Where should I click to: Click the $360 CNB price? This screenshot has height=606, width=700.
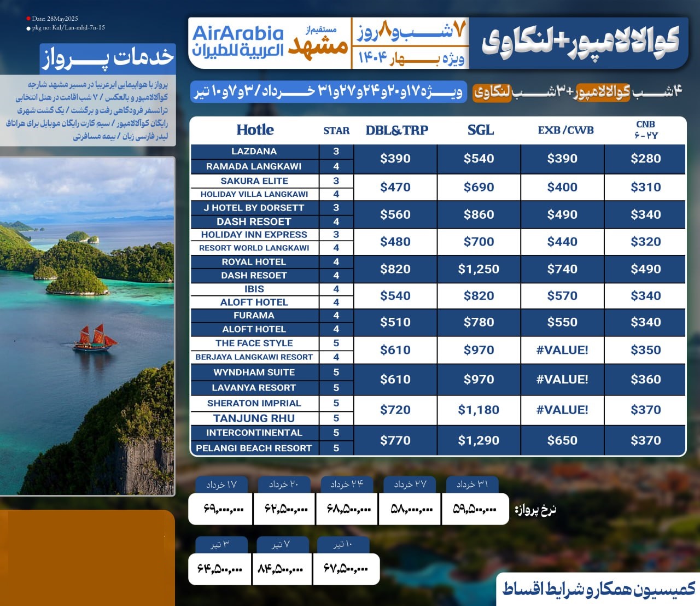click(x=646, y=380)
